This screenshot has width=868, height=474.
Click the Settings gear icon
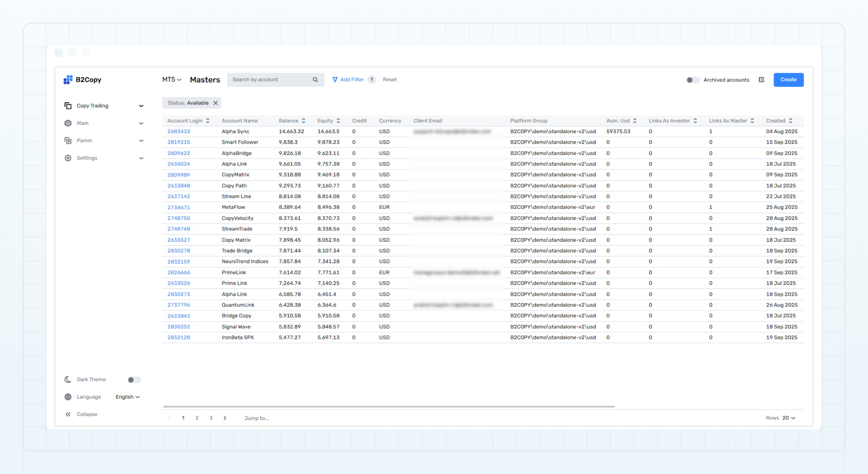[x=68, y=158]
